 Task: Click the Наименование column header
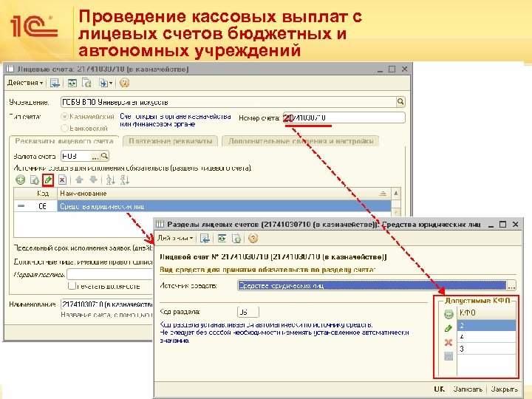pyautogui.click(x=224, y=194)
